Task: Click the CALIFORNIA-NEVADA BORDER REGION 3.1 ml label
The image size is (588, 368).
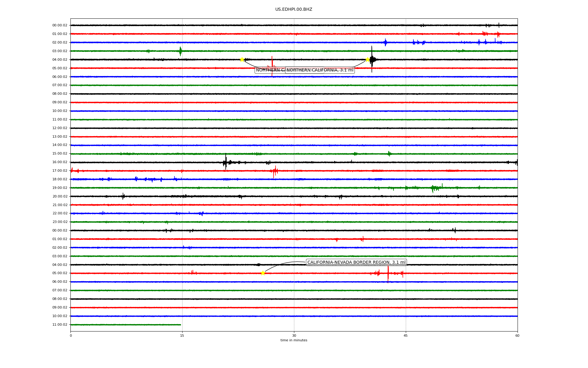Action: click(356, 262)
